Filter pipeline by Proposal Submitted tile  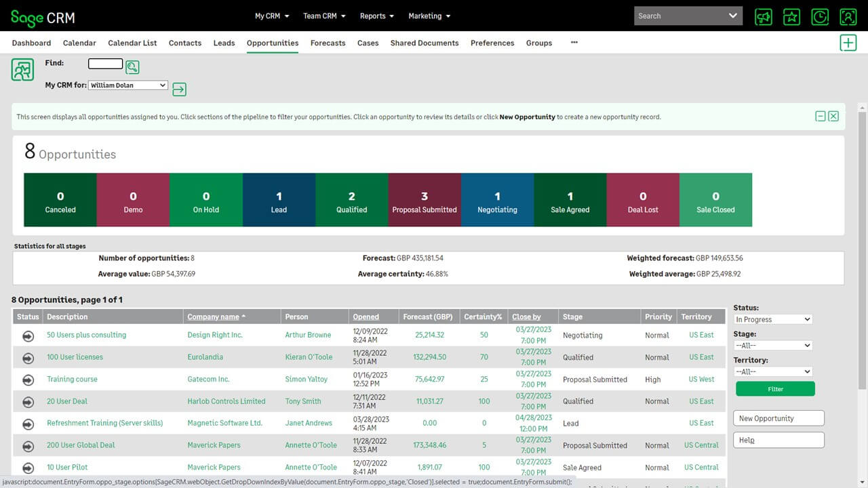coord(425,200)
